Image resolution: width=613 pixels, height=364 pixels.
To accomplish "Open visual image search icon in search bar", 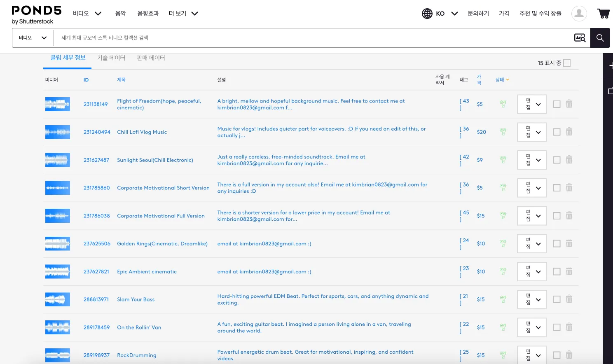I will coord(580,38).
